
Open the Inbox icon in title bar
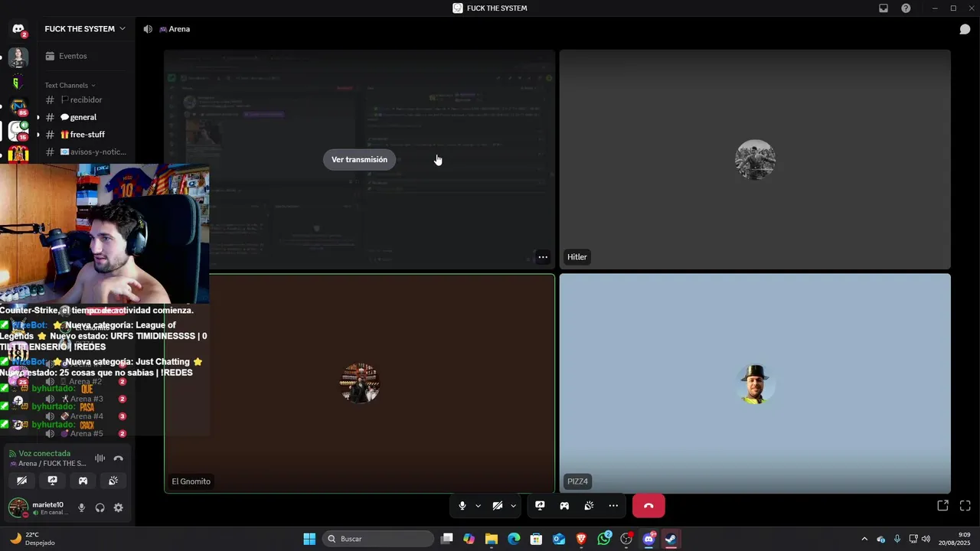click(x=883, y=8)
